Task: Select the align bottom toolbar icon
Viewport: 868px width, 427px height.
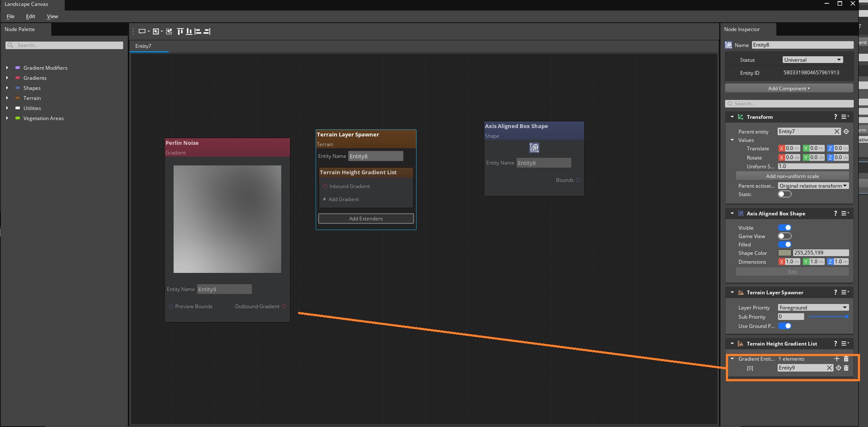Action: [189, 31]
